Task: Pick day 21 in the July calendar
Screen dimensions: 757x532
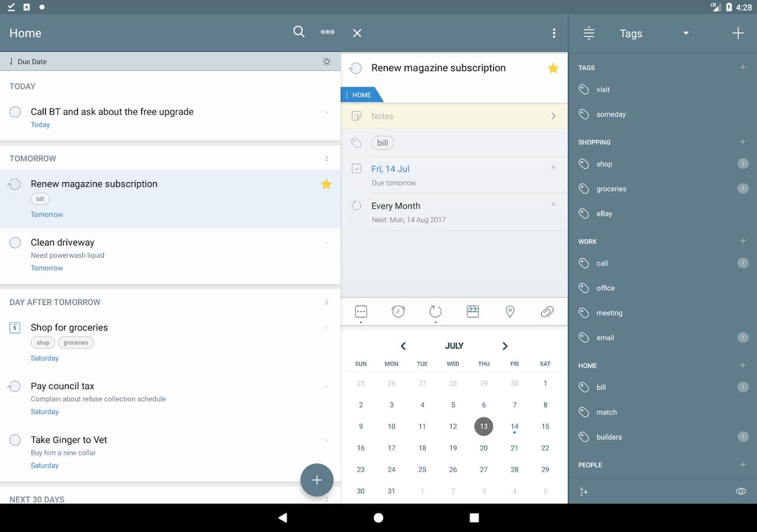Action: click(515, 448)
